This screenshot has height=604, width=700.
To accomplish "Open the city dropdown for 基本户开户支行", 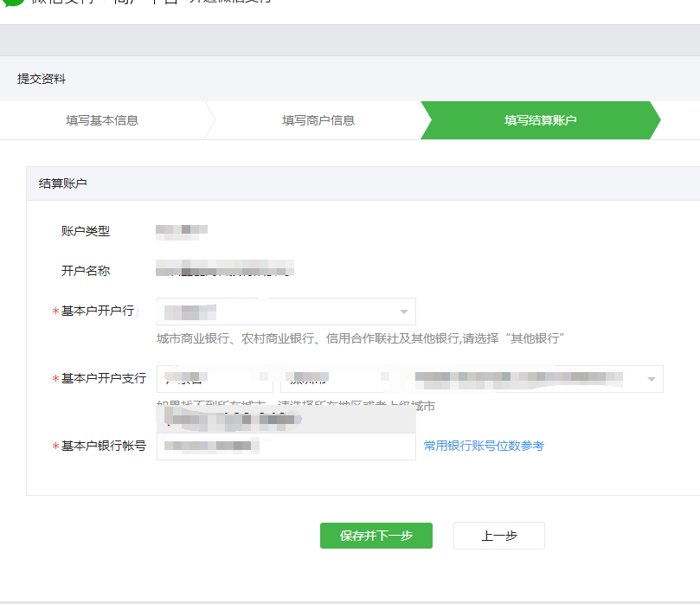I will click(x=333, y=379).
